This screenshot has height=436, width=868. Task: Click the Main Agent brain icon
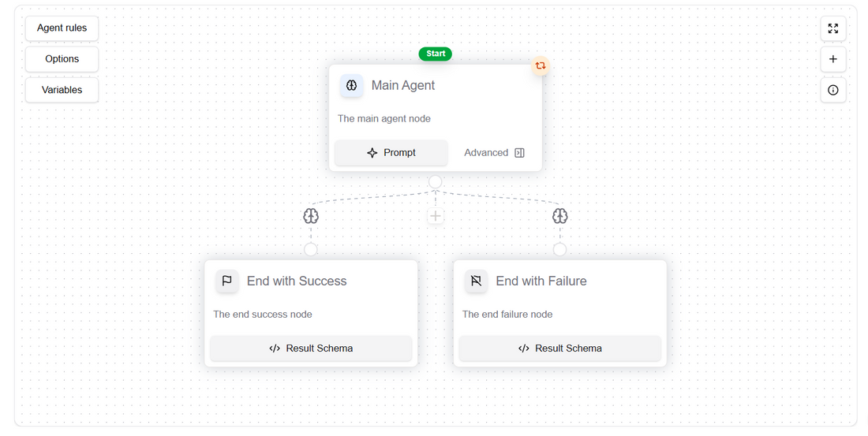pyautogui.click(x=352, y=85)
